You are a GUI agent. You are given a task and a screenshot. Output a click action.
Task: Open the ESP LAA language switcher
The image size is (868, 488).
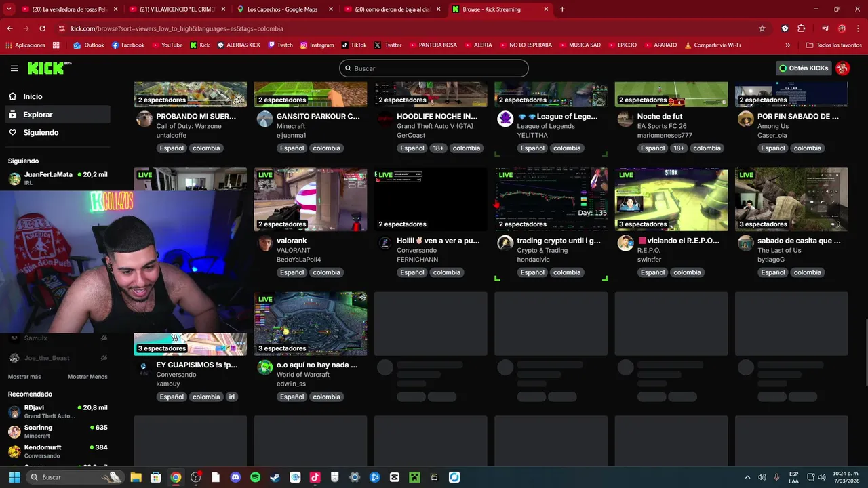click(793, 477)
